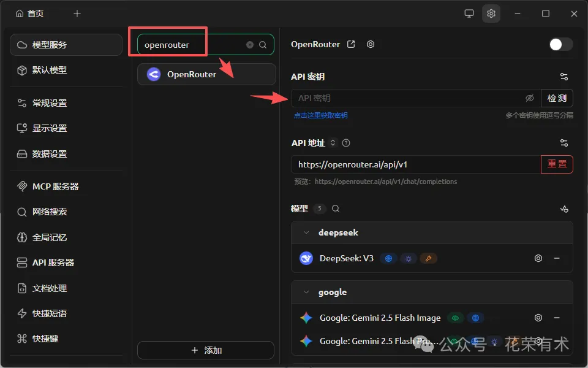The image size is (588, 368).
Task: Remove DeepSeek: V3 with the minus icon
Action: 557,258
